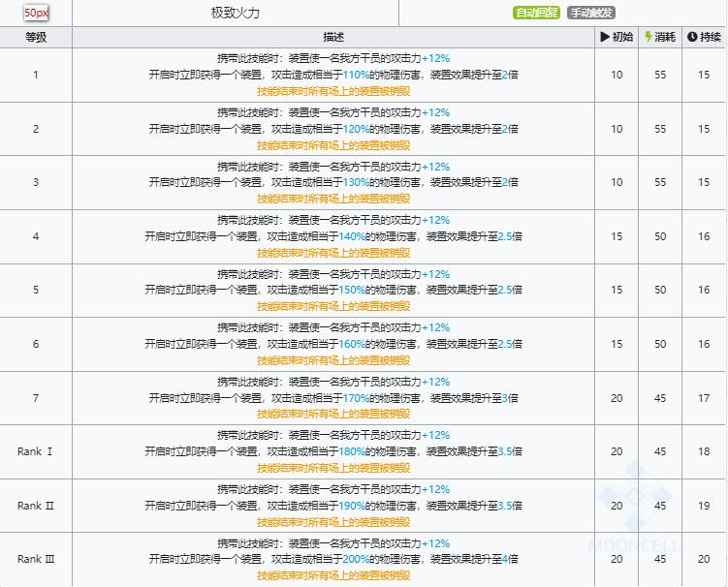Select the Rank Ⅰ row label
728x587 pixels.
point(36,451)
